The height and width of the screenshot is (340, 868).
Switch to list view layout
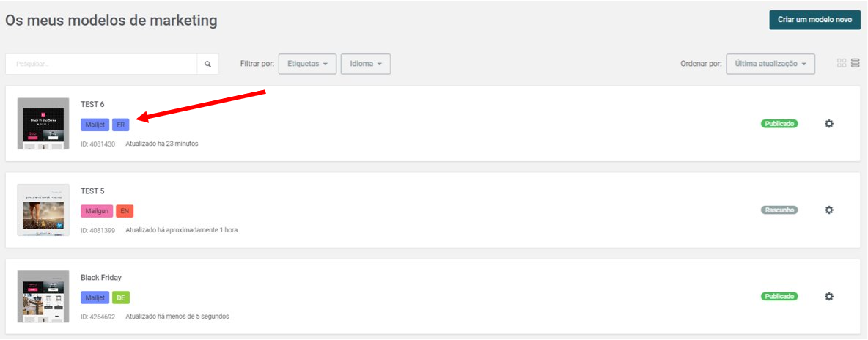(x=856, y=63)
